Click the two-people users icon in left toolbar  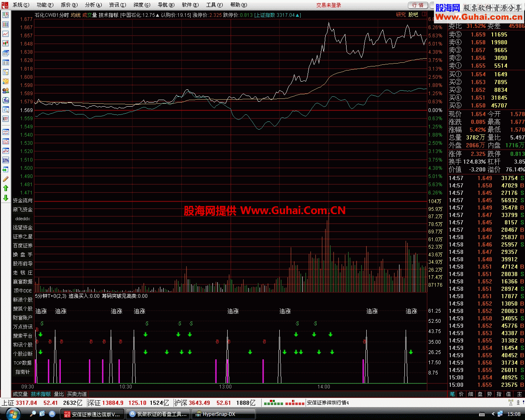tap(6, 91)
